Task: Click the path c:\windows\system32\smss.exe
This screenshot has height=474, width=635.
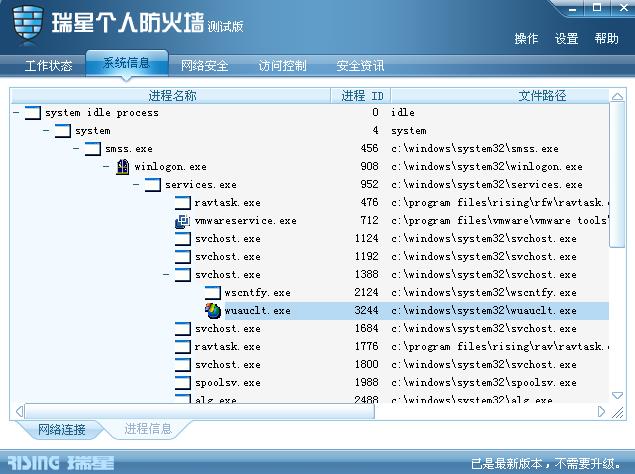Action: 475,149
